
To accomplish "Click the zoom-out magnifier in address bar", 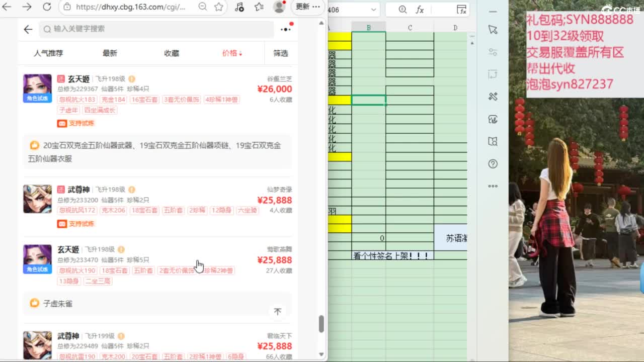I will [202, 7].
